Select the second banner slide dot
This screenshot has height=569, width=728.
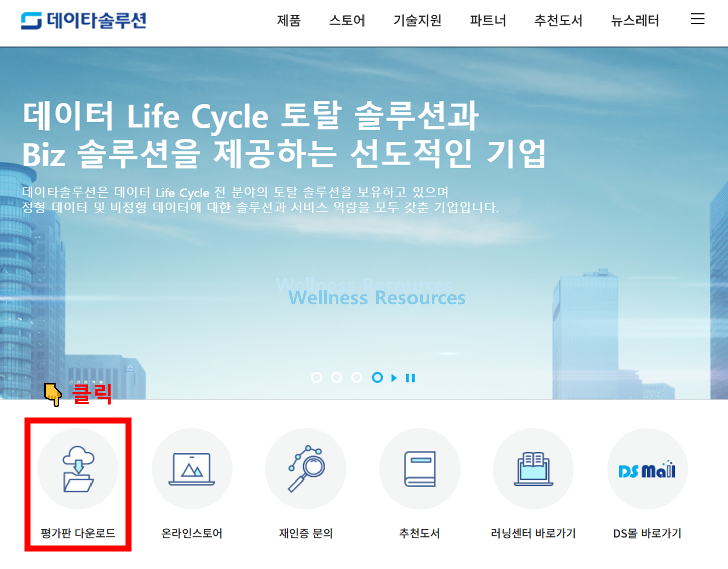336,377
